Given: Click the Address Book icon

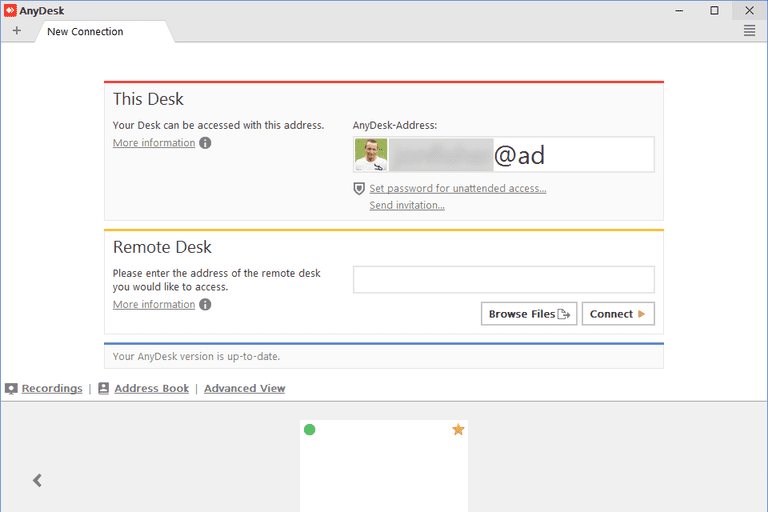Looking at the screenshot, I should pyautogui.click(x=104, y=389).
